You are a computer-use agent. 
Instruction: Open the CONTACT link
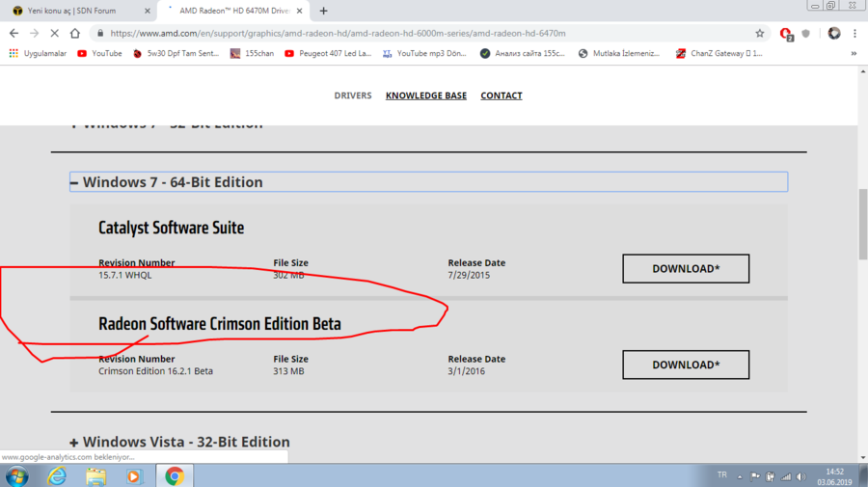(501, 95)
